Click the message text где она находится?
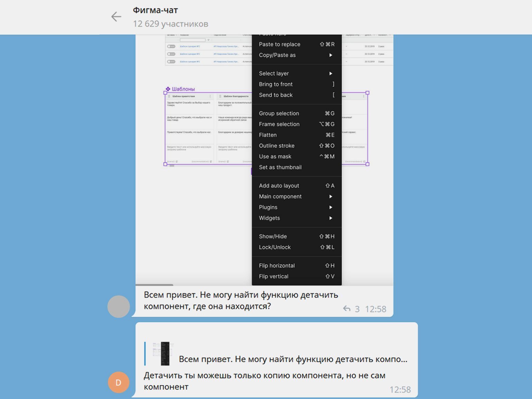This screenshot has height=399, width=532. 232,306
